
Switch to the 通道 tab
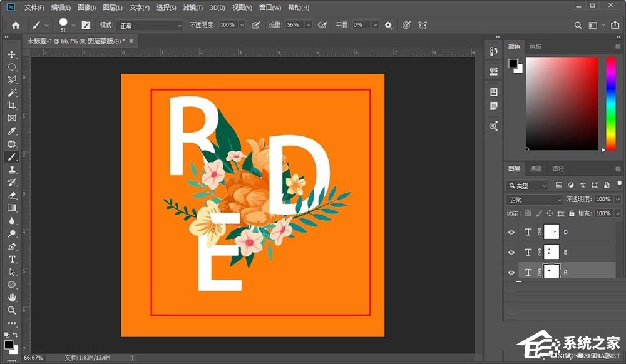pos(536,169)
